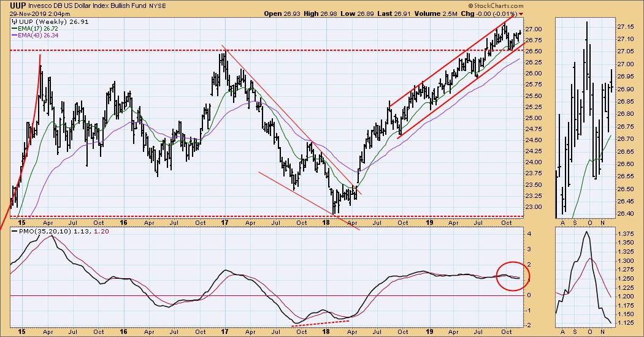Click the price-bar icon before UUP (Weekly)
This screenshot has width=644, height=337.
pos(14,22)
